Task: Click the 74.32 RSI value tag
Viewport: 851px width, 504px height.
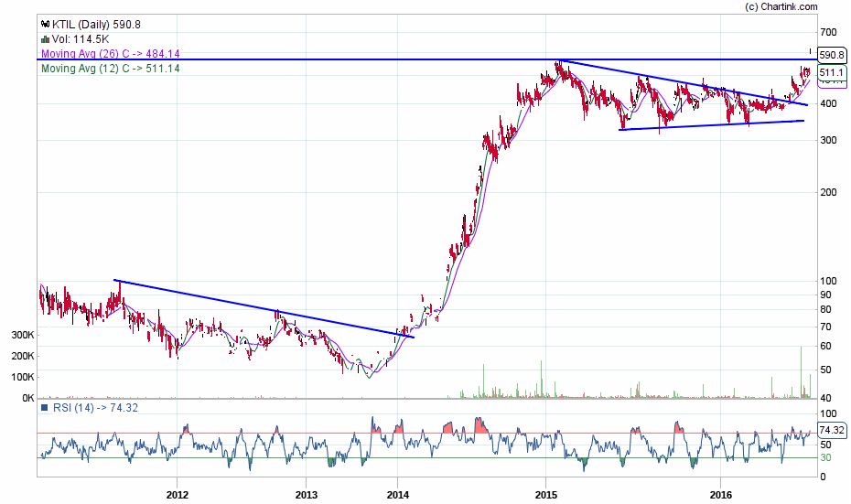Action: point(832,430)
